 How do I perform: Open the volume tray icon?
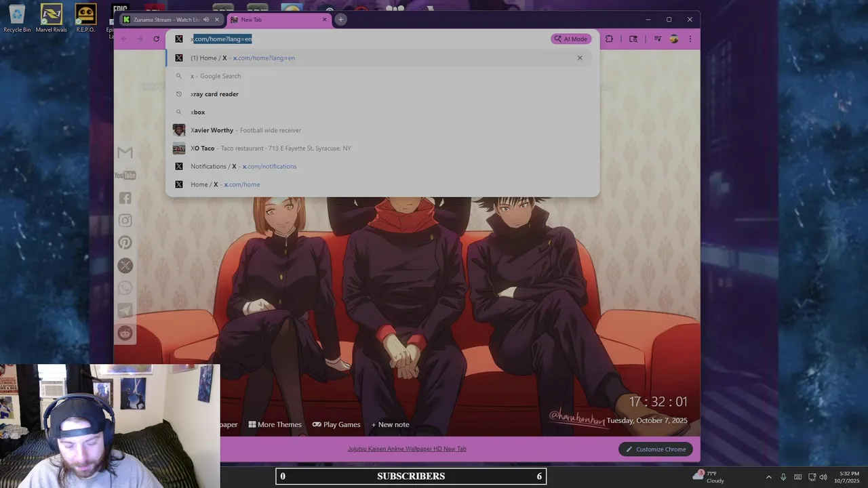823,477
